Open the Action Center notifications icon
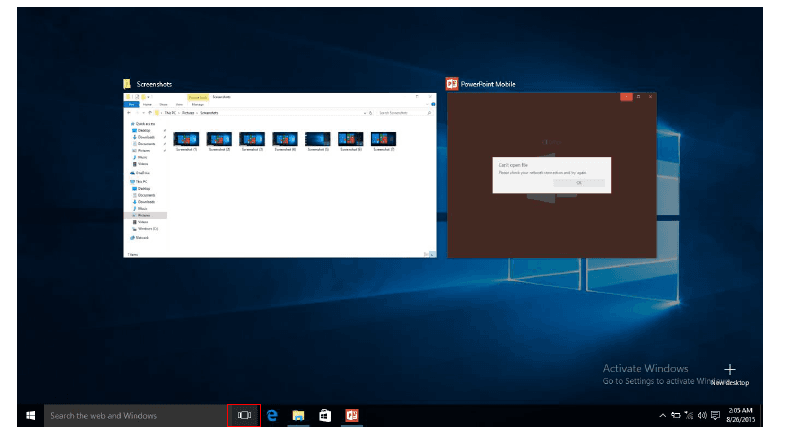The image size is (785, 448). click(x=716, y=415)
